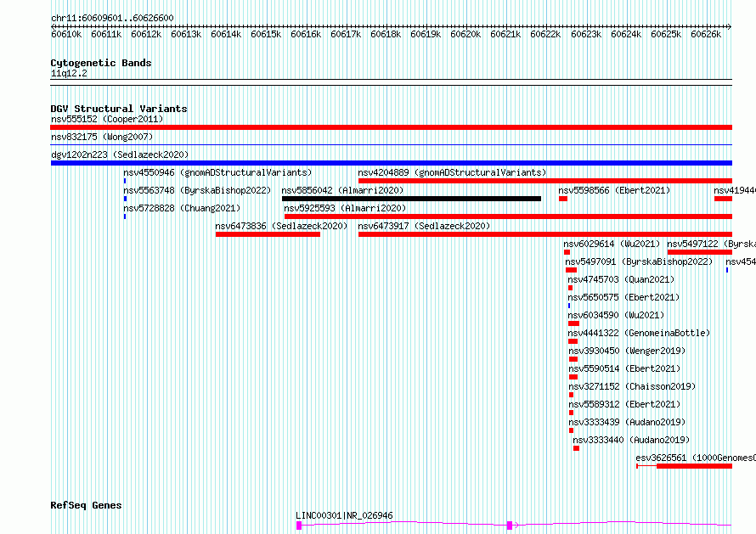Viewport: 756px width, 534px height.
Task: Click the nsv4745703 (Quan2021) label
Action: (621, 279)
